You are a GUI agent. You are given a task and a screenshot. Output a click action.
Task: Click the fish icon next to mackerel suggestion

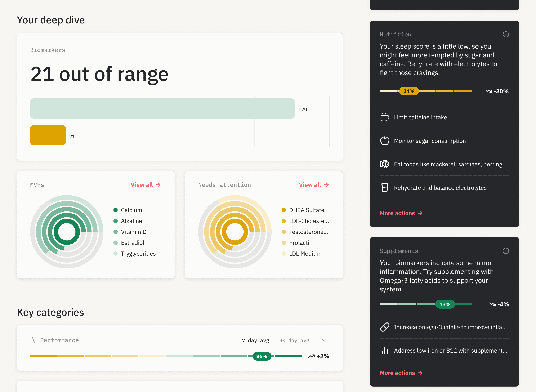tap(385, 164)
